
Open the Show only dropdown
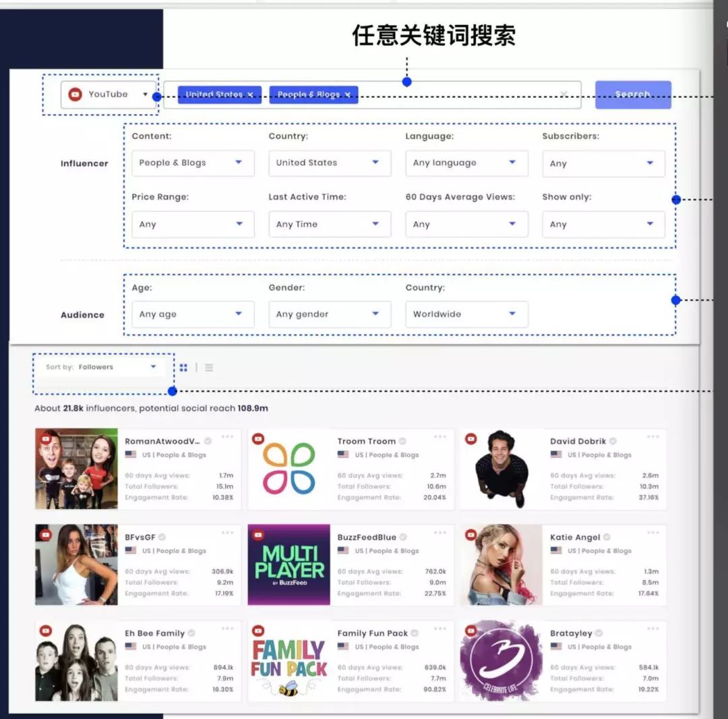[603, 225]
